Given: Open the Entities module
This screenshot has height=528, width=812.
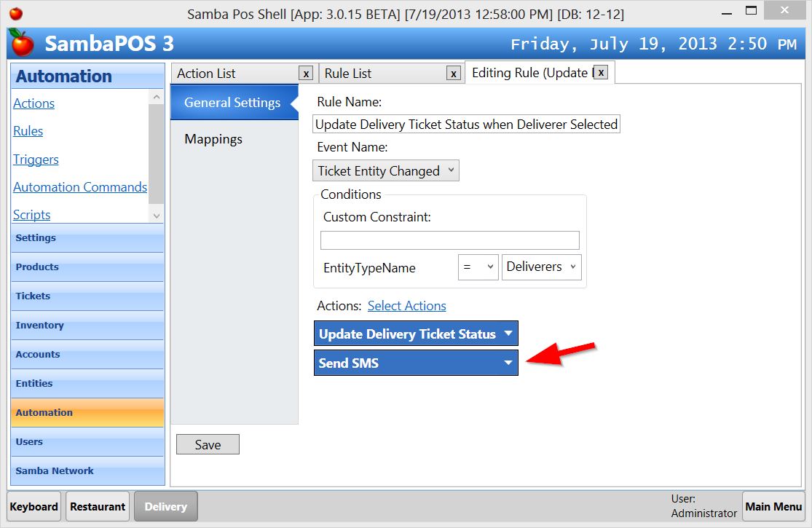Looking at the screenshot, I should (x=87, y=383).
